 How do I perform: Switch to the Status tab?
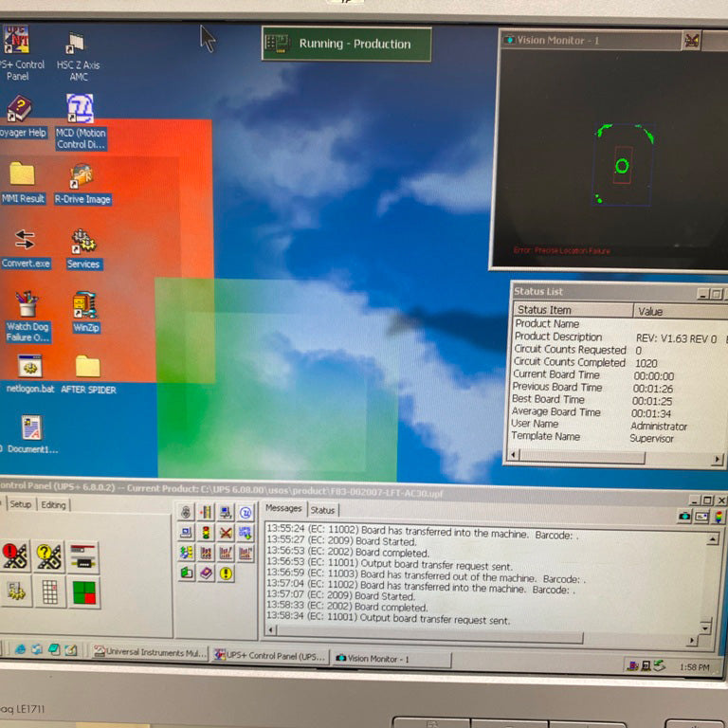(322, 510)
